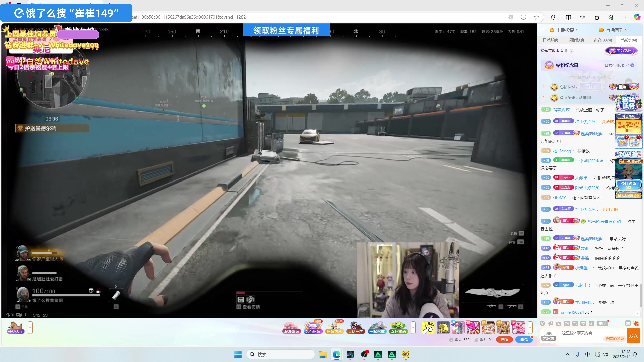Switch to 钻粉(194) tab
This screenshot has height=362, width=644.
click(629, 40)
